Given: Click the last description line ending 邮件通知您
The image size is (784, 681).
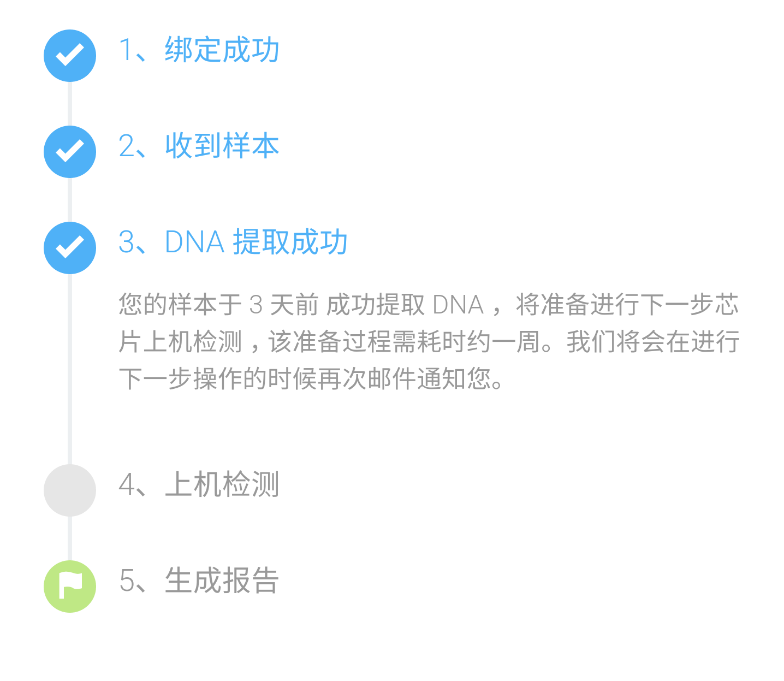Looking at the screenshot, I should (x=311, y=378).
